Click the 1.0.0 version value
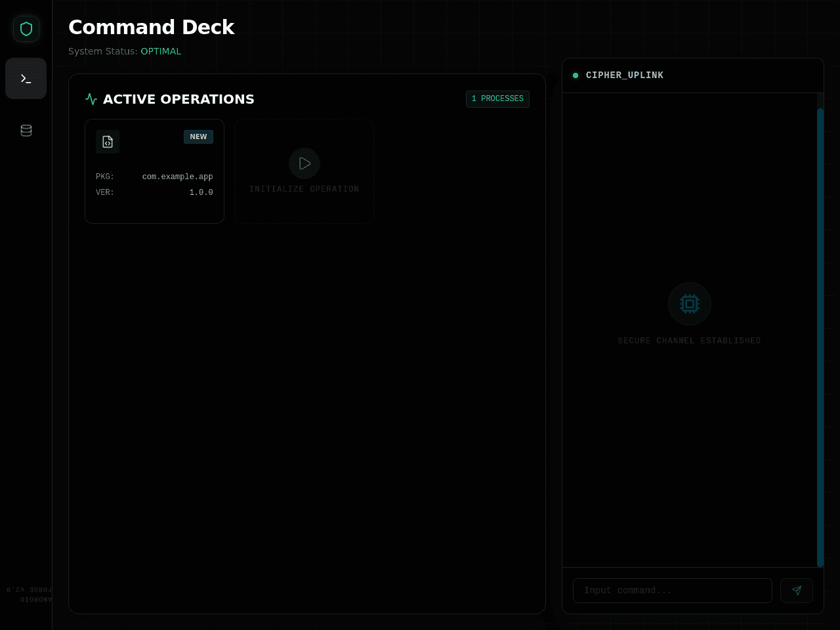 point(201,192)
